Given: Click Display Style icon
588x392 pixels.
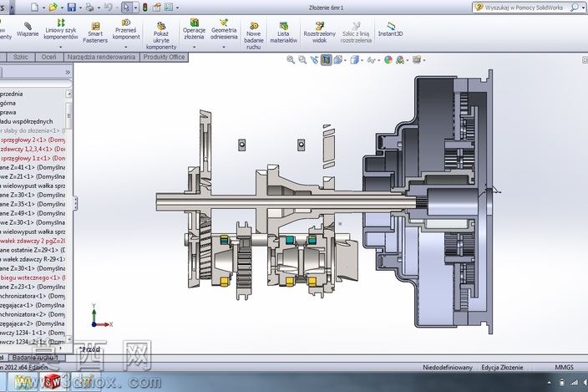Looking at the screenshot, I should click(355, 59).
